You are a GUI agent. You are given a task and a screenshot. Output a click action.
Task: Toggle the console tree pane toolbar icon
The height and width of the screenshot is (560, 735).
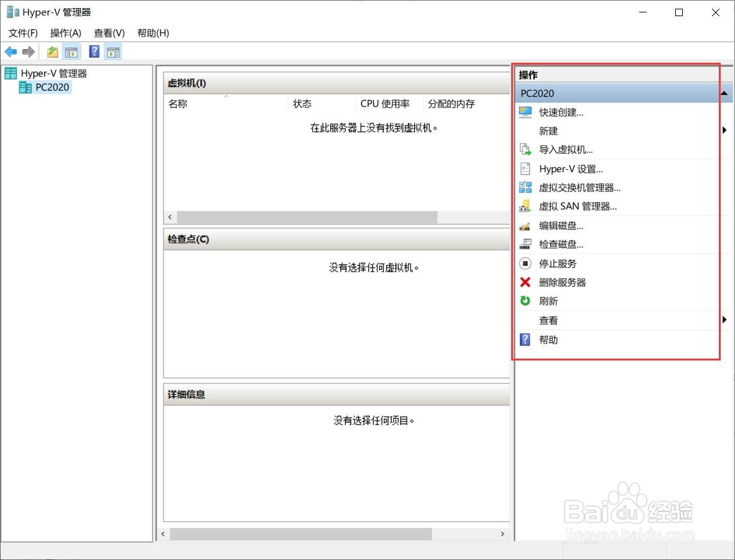coord(72,52)
